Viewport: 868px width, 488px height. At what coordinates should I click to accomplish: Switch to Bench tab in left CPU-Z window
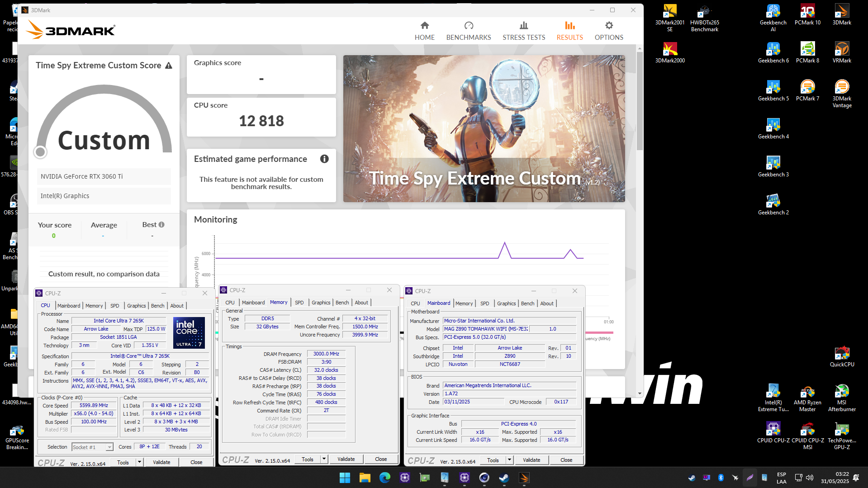157,306
